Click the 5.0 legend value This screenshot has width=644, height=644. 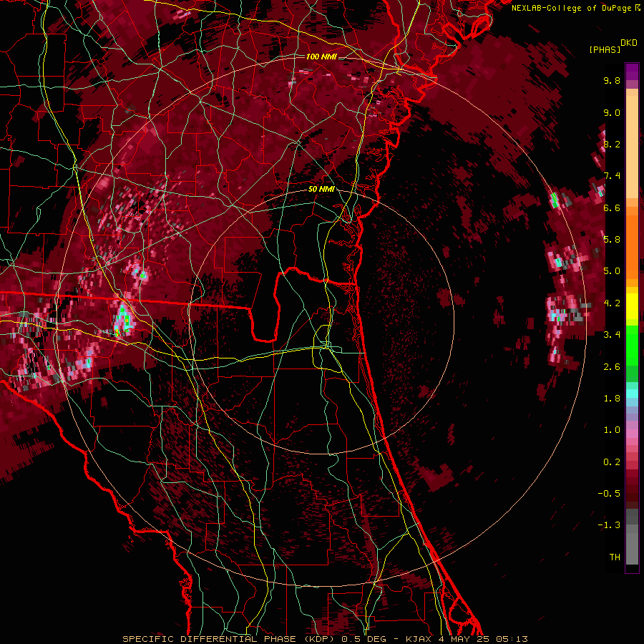[612, 271]
